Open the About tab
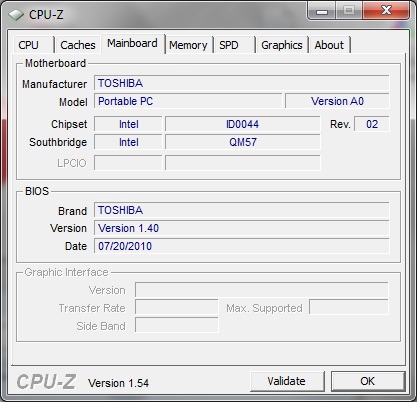Screen dimensions: 417x402 pyautogui.click(x=329, y=45)
